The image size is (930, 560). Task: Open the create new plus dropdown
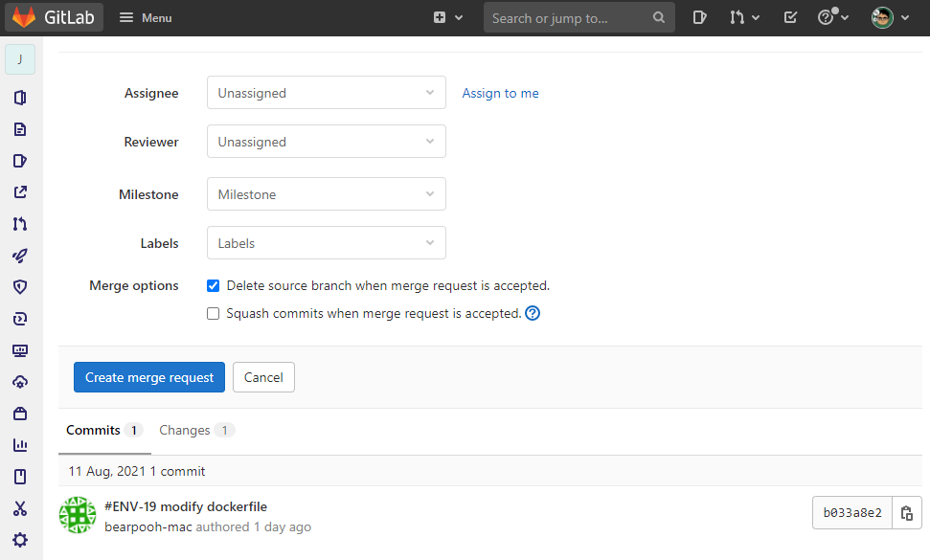pos(448,18)
